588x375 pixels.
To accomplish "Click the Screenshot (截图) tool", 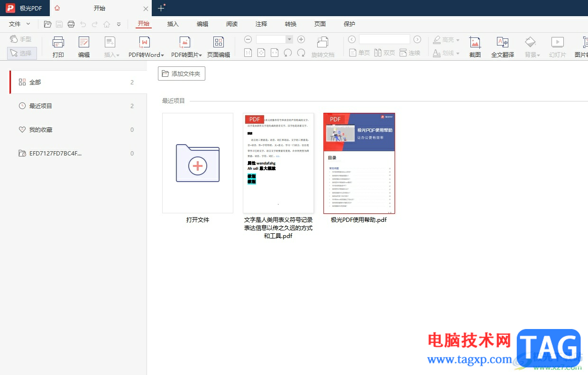I will click(475, 47).
